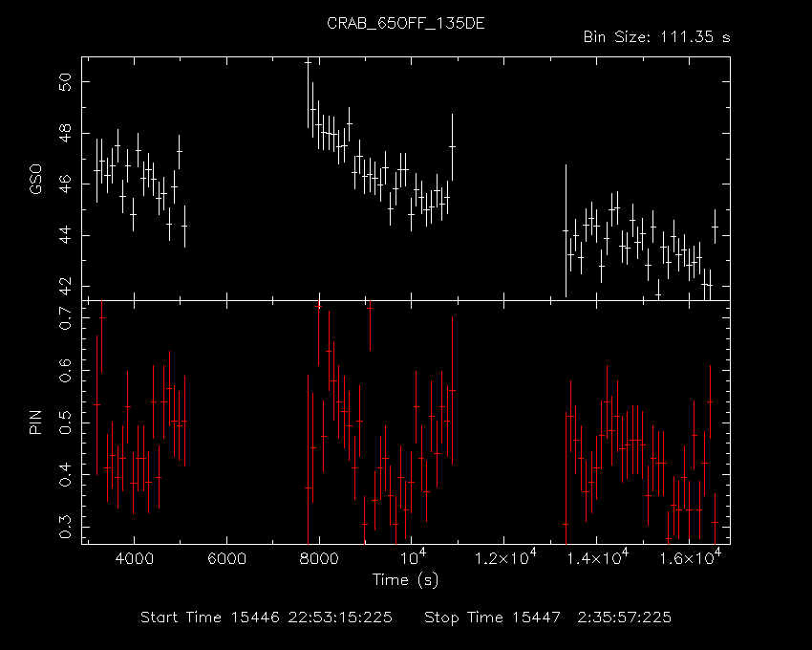The image size is (812, 650).
Task: Click the Bin Size: 111.35 s label
Action: tap(656, 37)
